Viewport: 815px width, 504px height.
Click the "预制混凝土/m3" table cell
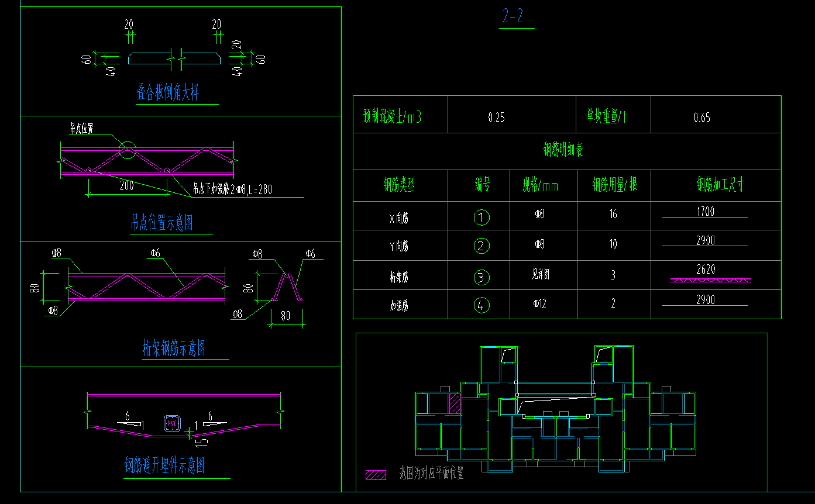click(393, 116)
